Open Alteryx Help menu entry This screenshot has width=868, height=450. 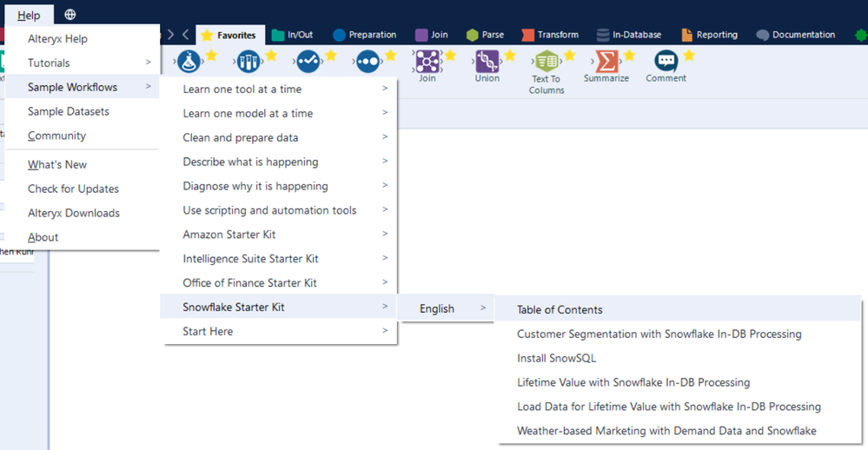82,39
